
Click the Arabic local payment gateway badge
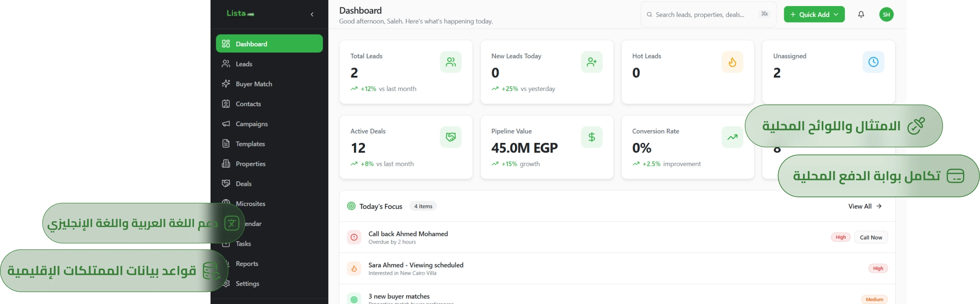pos(878,176)
